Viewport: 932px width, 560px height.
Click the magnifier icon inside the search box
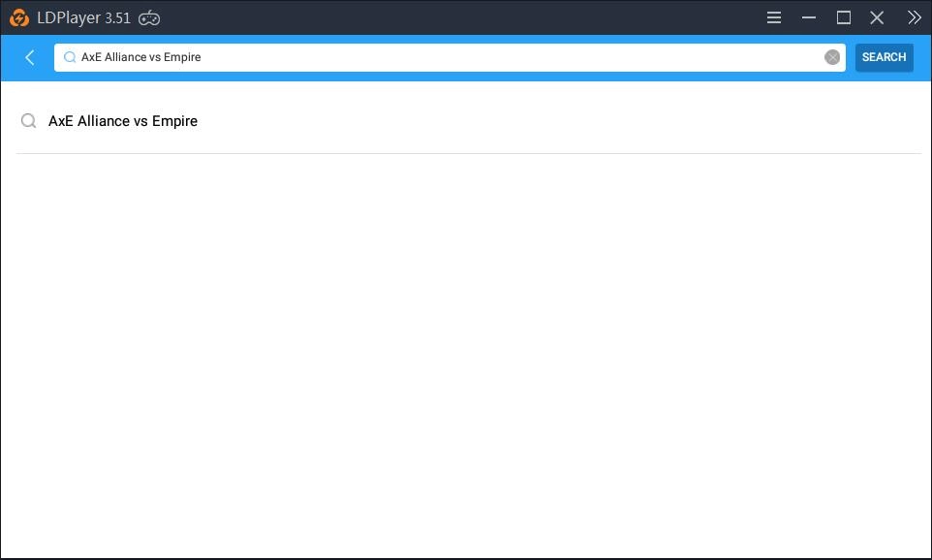[x=70, y=58]
